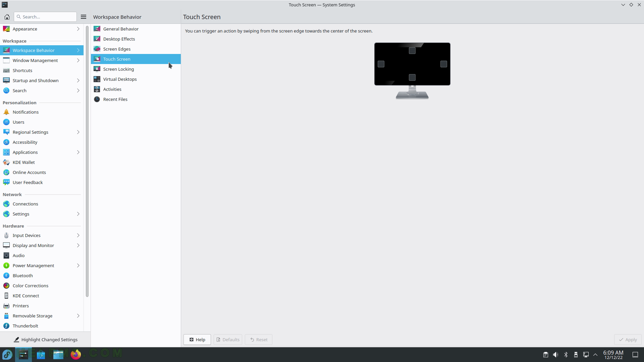Expand Applications submenu chevron
The width and height of the screenshot is (644, 362).
click(78, 152)
